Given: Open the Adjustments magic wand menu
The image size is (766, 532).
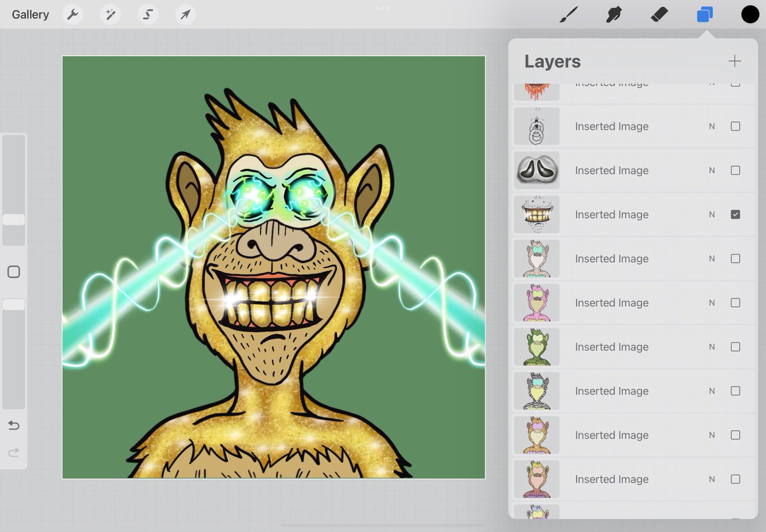Looking at the screenshot, I should (x=110, y=14).
